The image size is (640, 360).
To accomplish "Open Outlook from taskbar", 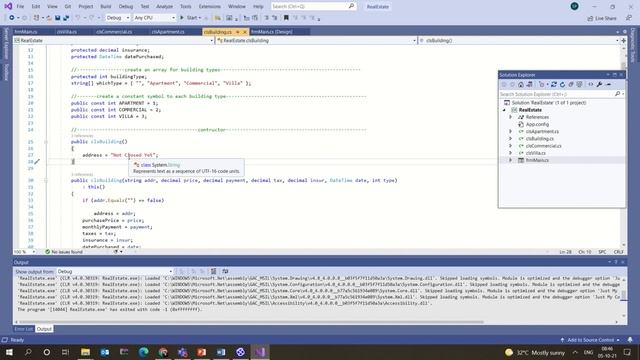I will tap(105, 352).
